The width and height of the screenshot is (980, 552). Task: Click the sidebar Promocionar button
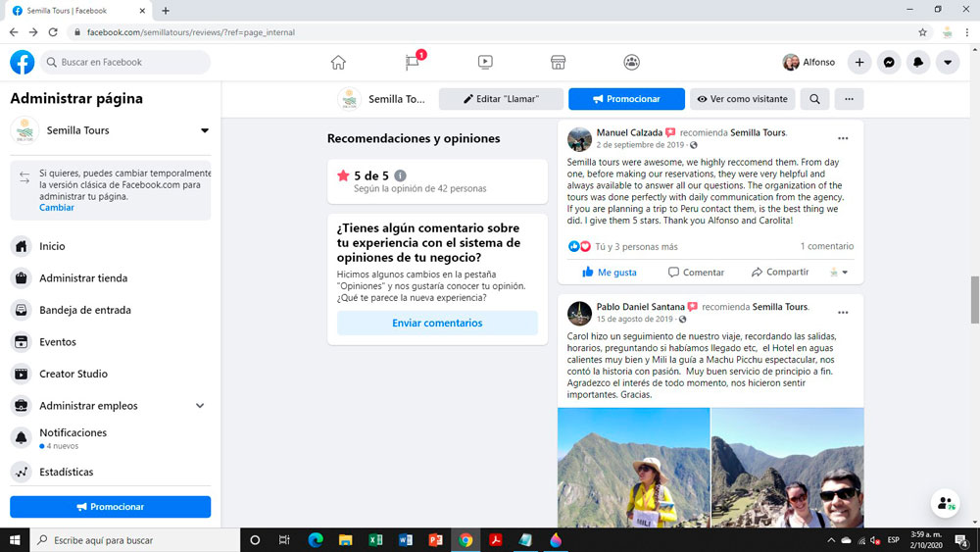pyautogui.click(x=111, y=506)
